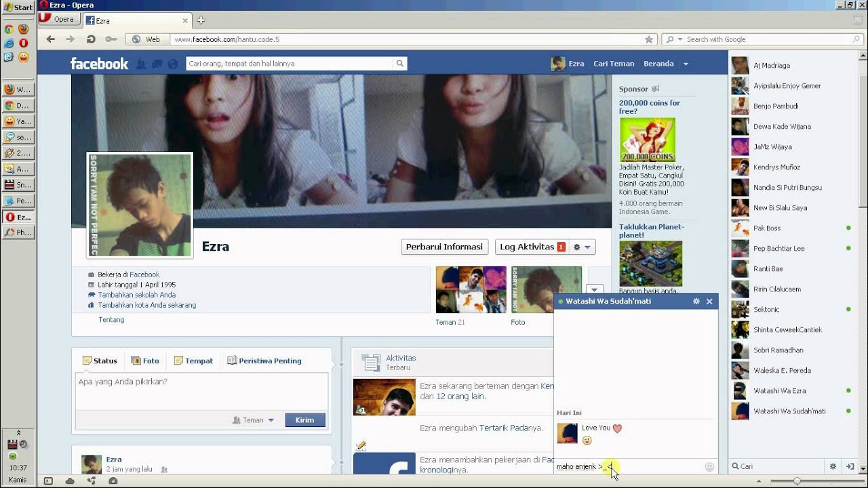
Task: Click the Facebook search input field
Action: point(290,64)
